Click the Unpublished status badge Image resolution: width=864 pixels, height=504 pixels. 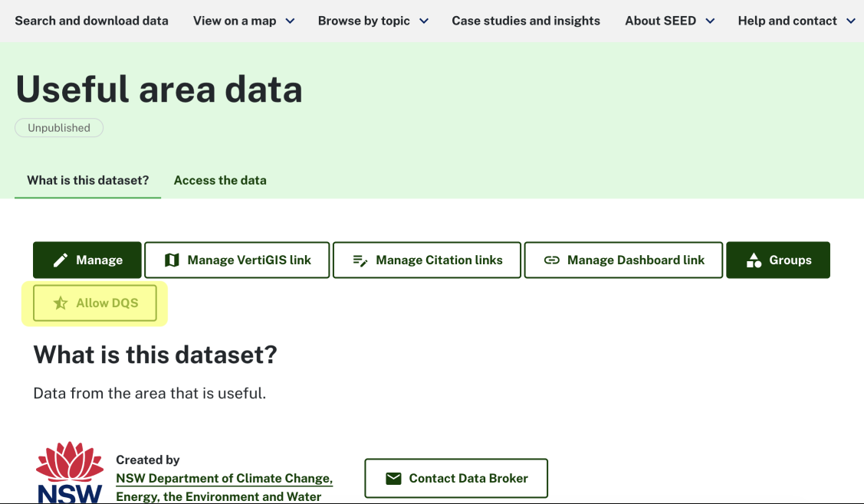59,128
